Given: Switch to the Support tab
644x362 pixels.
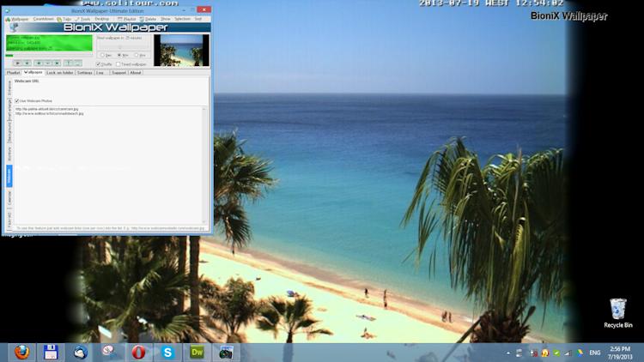Looking at the screenshot, I should coord(118,73).
